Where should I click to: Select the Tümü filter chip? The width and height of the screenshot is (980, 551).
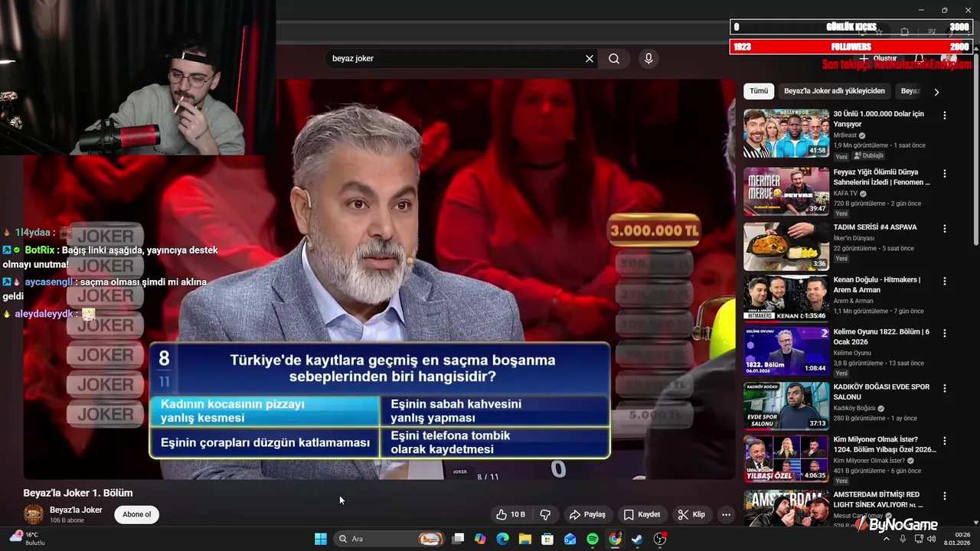click(x=759, y=91)
